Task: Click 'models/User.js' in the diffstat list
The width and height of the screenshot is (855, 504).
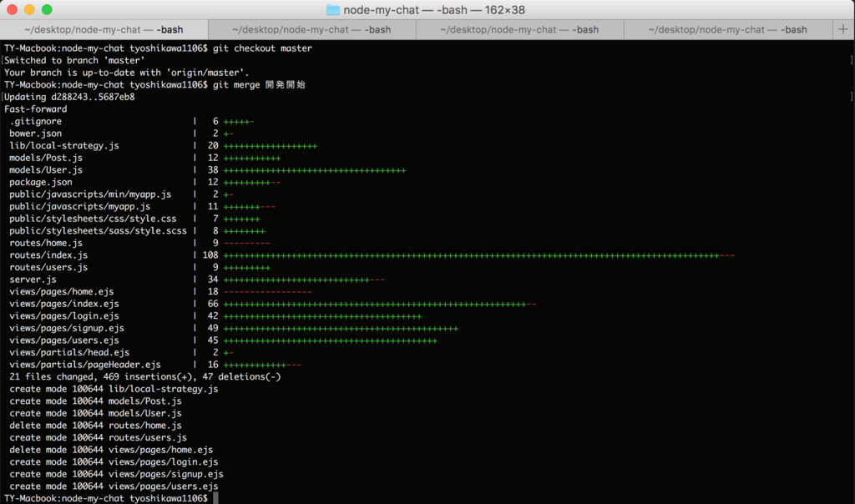Action: point(46,170)
